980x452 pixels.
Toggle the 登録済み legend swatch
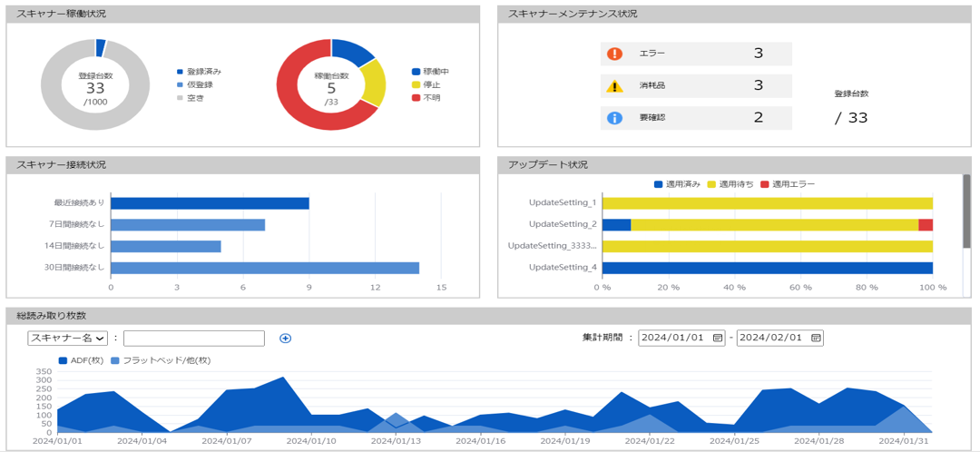click(180, 72)
